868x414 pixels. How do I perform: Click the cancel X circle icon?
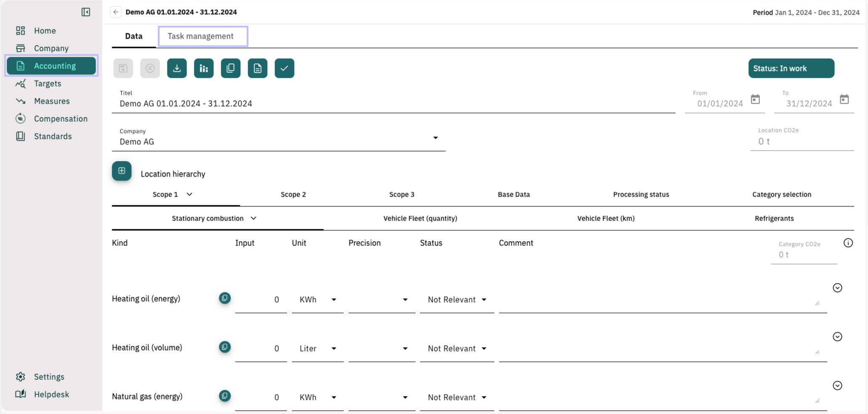pyautogui.click(x=150, y=68)
